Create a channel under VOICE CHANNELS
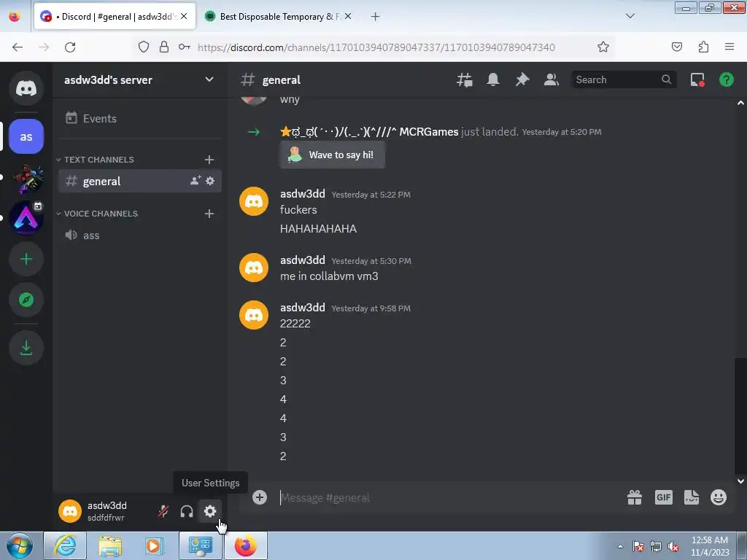 point(209,214)
